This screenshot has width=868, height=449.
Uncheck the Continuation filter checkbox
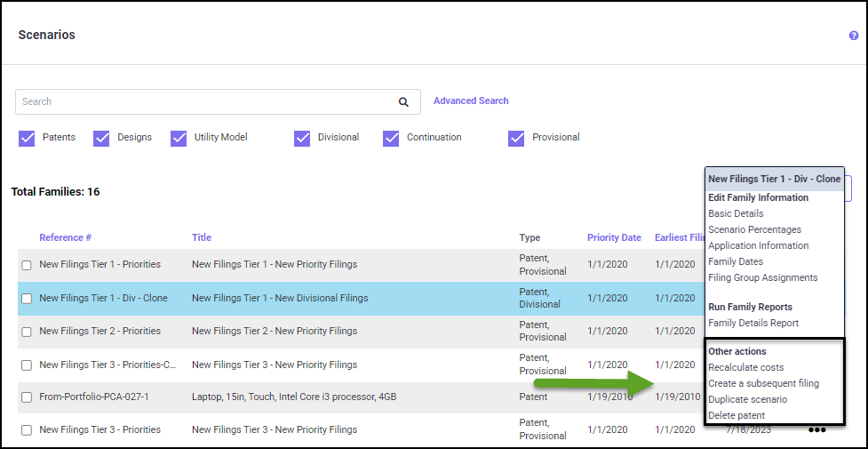(391, 138)
